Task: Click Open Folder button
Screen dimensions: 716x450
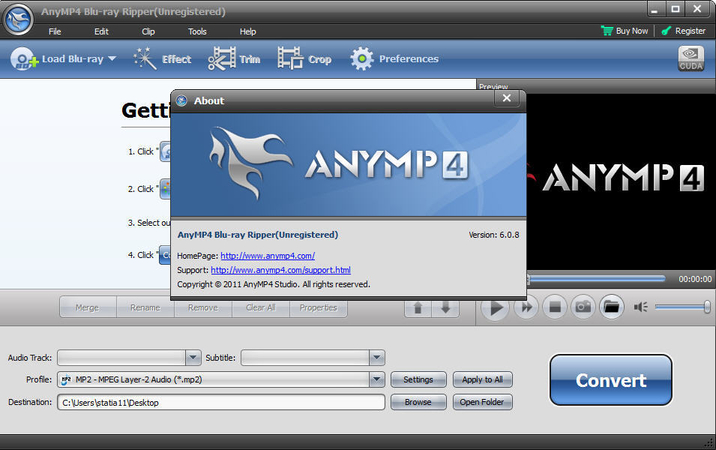Action: tap(482, 402)
